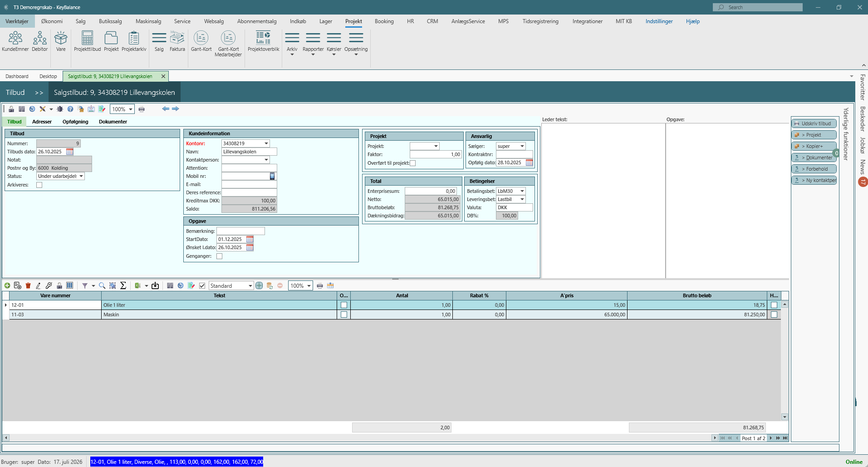Open the Leveringsbet dropdown
The width and height of the screenshot is (868, 467).
522,199
